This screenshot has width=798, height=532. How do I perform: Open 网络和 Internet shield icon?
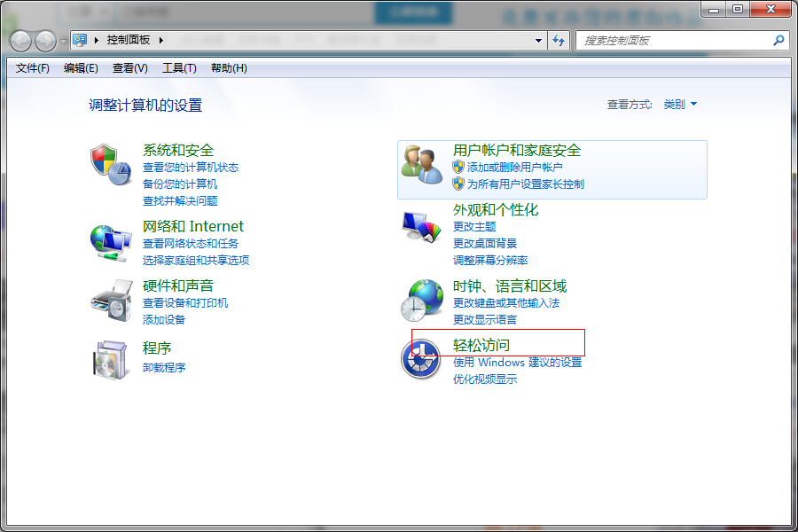click(110, 239)
